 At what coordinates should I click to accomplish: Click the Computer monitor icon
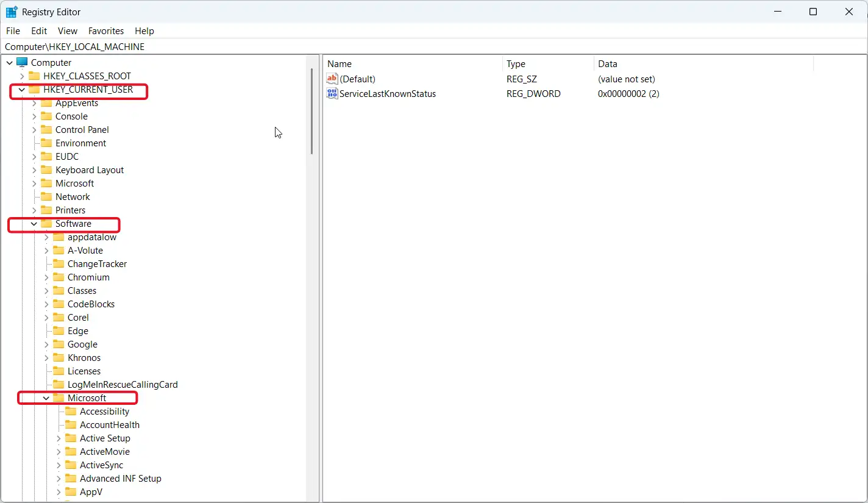pos(22,62)
